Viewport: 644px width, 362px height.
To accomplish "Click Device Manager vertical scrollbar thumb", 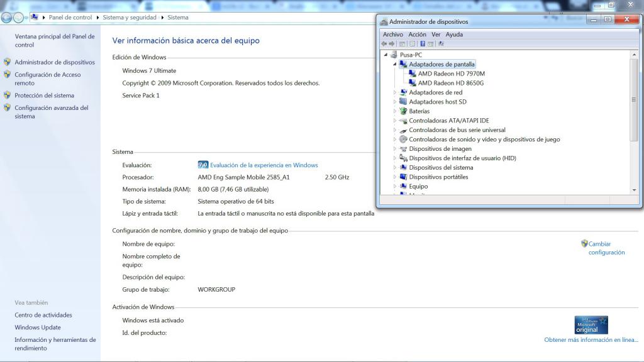I will tap(634, 100).
